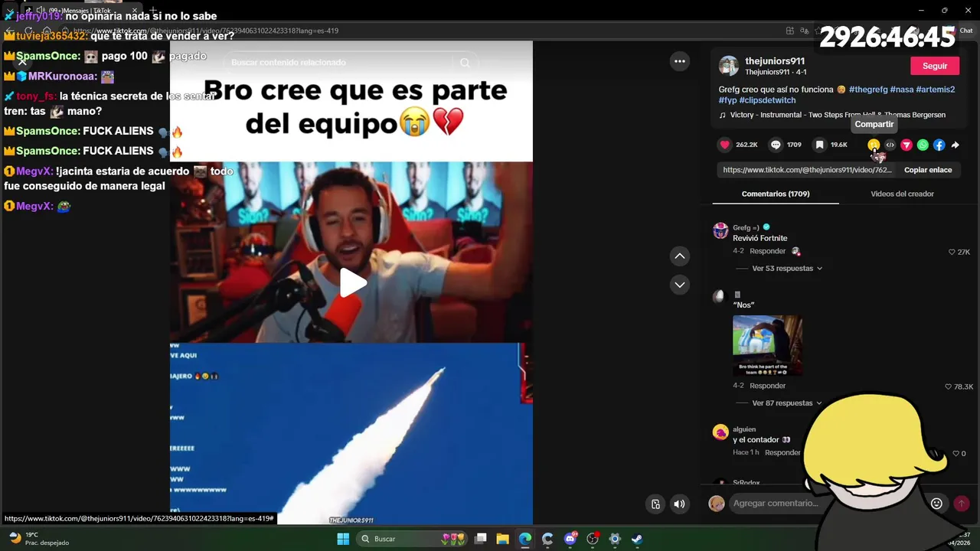Reply to the Grefg comment "Revivió Fortnite"
The width and height of the screenshot is (980, 551).
(767, 251)
